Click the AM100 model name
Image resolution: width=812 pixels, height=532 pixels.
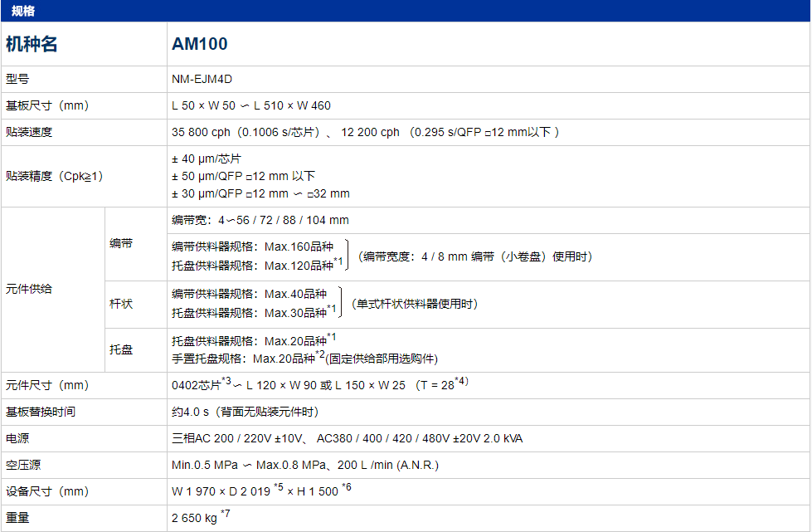coord(199,44)
